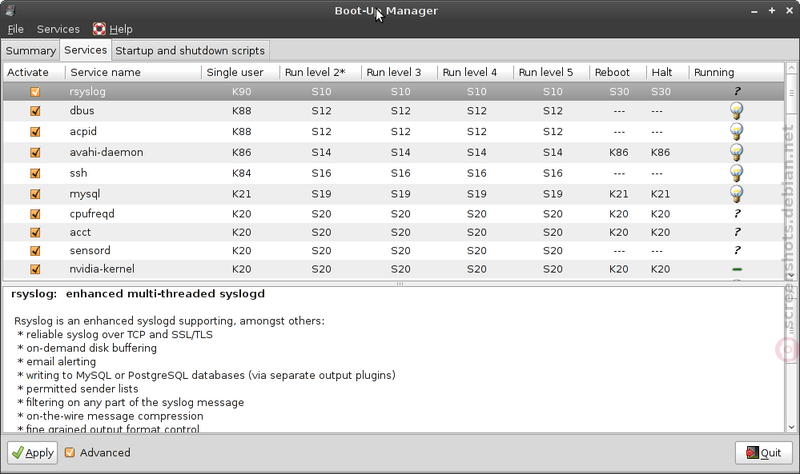Click the Running column header
The image size is (800, 474).
(736, 72)
